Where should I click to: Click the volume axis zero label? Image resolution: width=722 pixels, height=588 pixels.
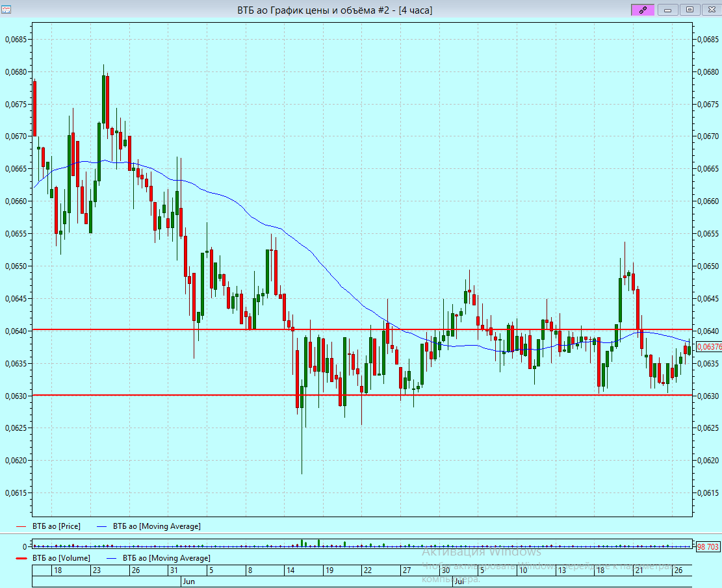pos(25,547)
